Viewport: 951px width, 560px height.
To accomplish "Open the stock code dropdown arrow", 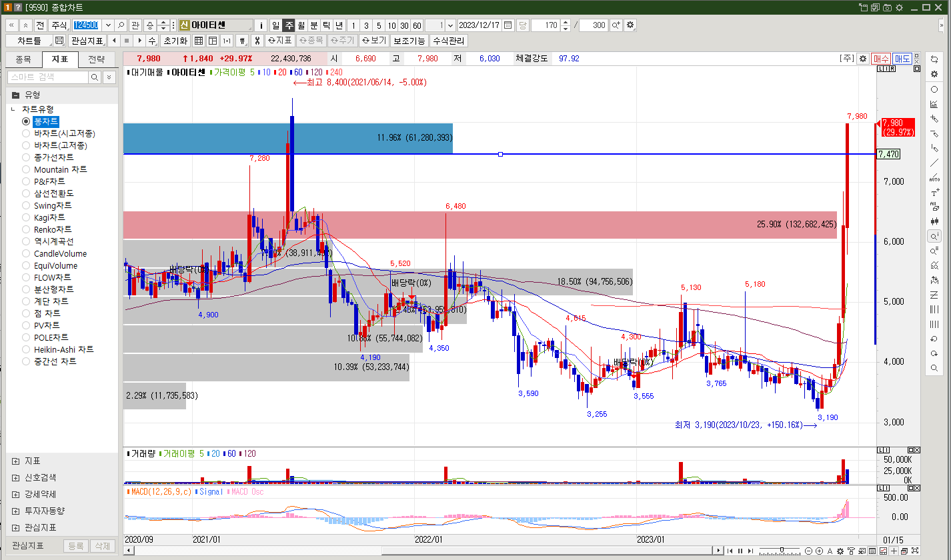I will click(108, 25).
